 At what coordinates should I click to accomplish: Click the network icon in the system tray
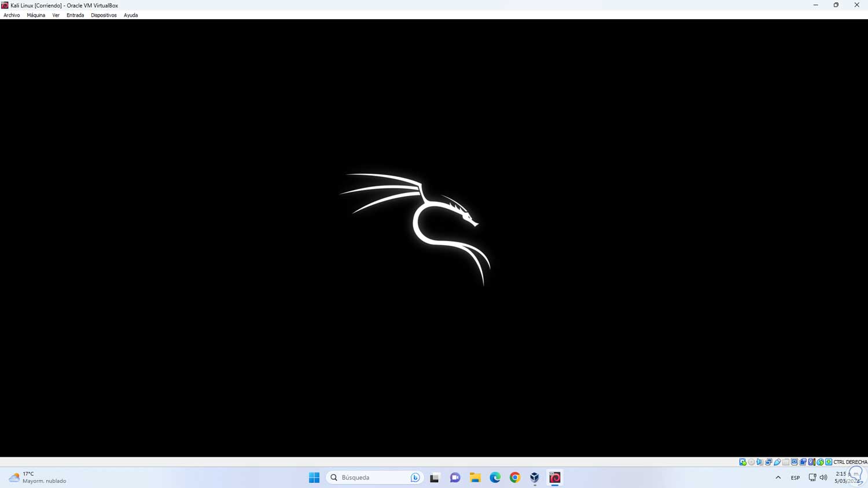pos(812,478)
